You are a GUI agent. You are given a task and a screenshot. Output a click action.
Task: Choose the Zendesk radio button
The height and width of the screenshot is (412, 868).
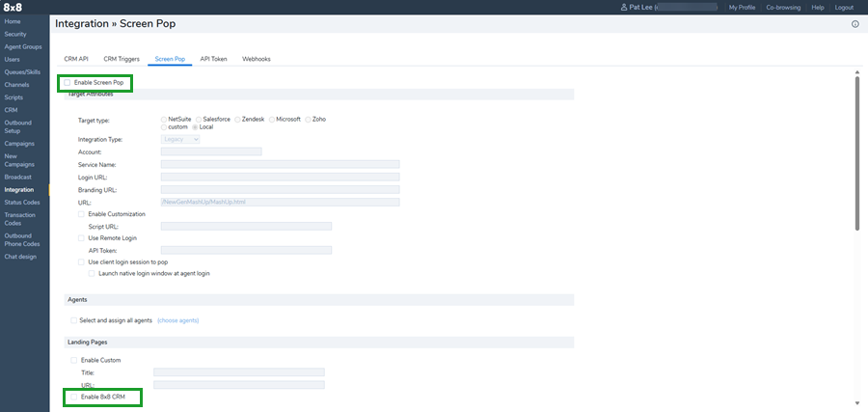(237, 119)
